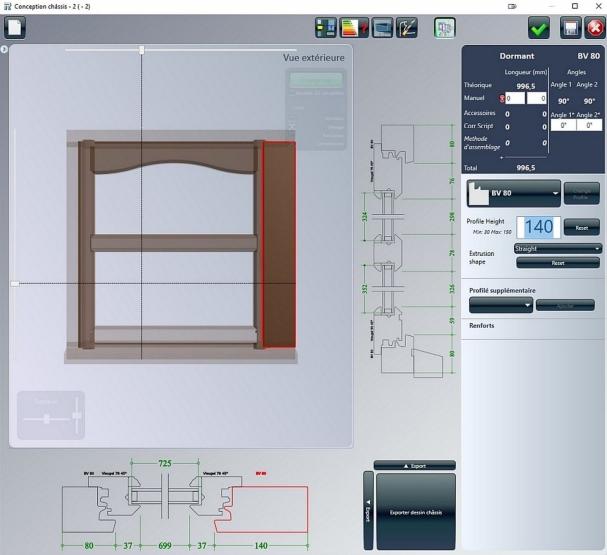Expand the upper Export tab
Image resolution: width=607 pixels, height=555 pixels.
click(x=415, y=465)
